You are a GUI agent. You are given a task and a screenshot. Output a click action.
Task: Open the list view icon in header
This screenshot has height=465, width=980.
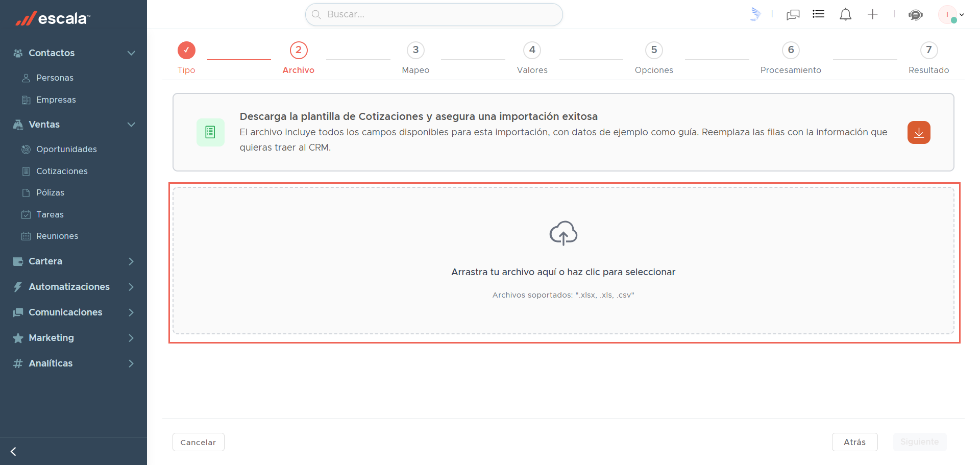[x=819, y=14]
